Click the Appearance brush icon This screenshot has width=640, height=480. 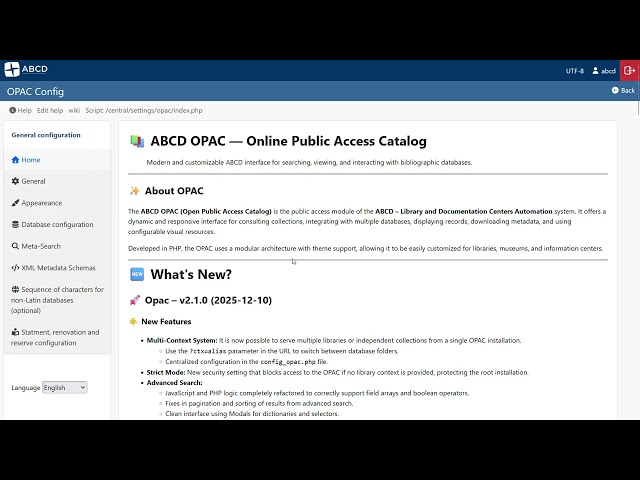coord(16,203)
